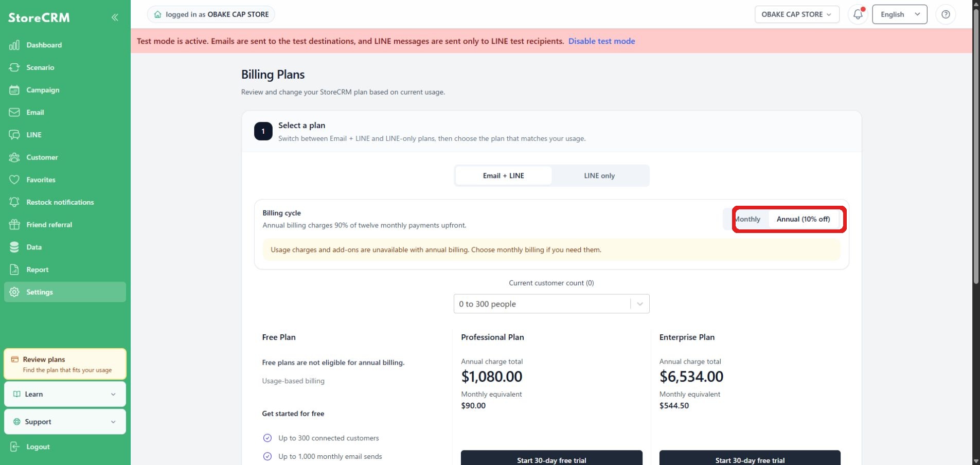This screenshot has width=980, height=465.
Task: Open Friend referral in the sidebar
Action: [x=65, y=225]
